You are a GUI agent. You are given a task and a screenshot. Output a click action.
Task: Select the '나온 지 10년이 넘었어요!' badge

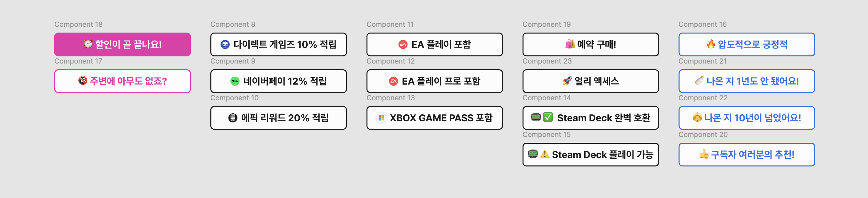[747, 118]
